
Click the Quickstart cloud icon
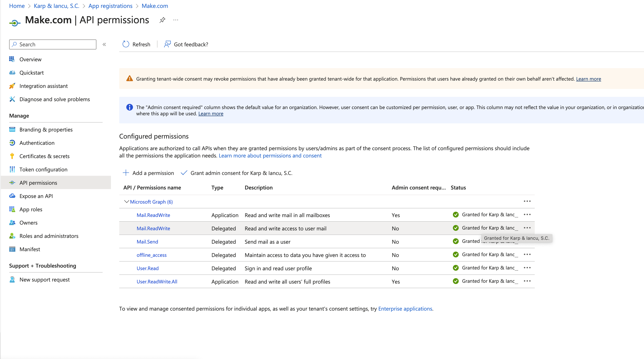(12, 73)
